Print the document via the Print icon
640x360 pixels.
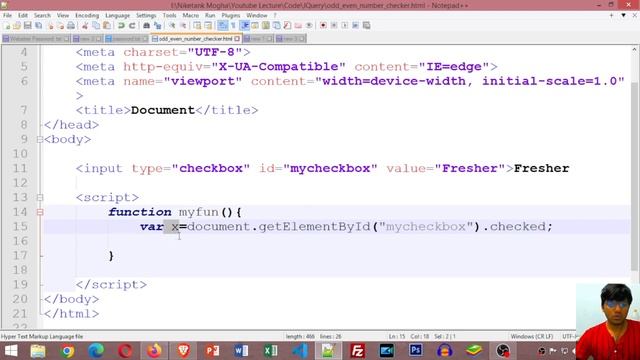(71, 25)
